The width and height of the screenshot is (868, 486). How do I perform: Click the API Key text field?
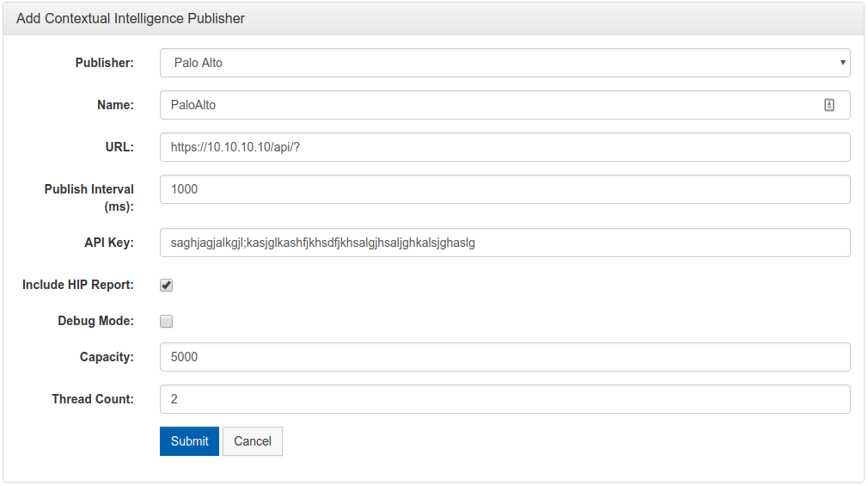504,243
